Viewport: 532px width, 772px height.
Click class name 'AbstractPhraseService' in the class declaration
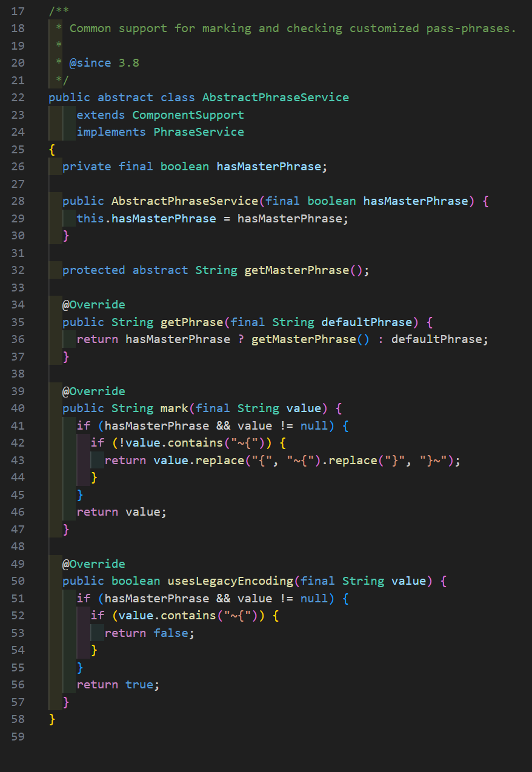click(276, 98)
